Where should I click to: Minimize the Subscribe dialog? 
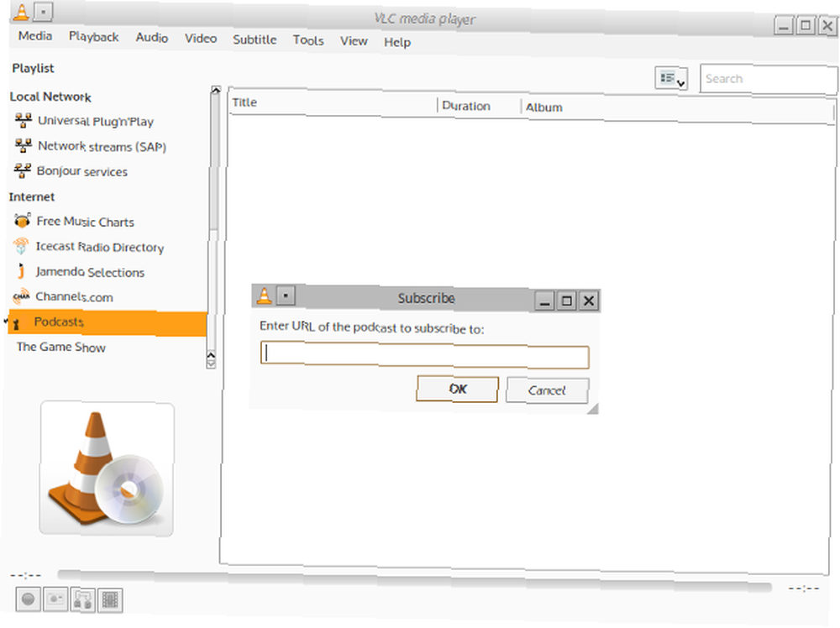click(545, 301)
